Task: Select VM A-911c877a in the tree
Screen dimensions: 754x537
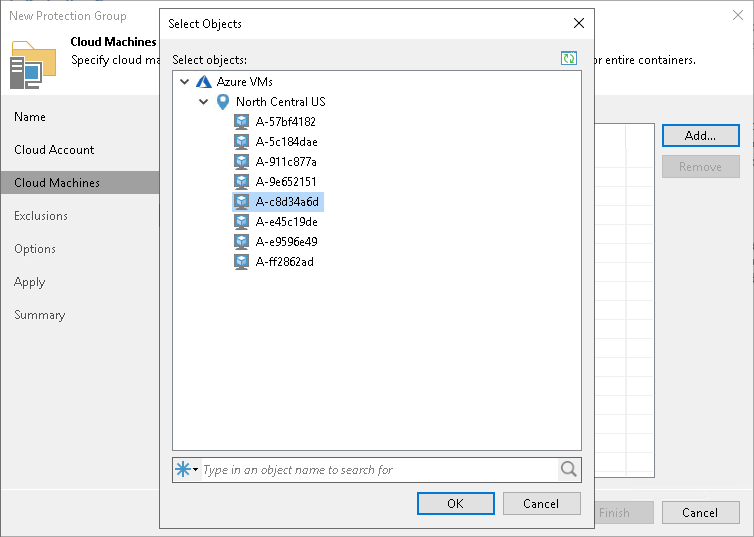Action: coord(286,162)
